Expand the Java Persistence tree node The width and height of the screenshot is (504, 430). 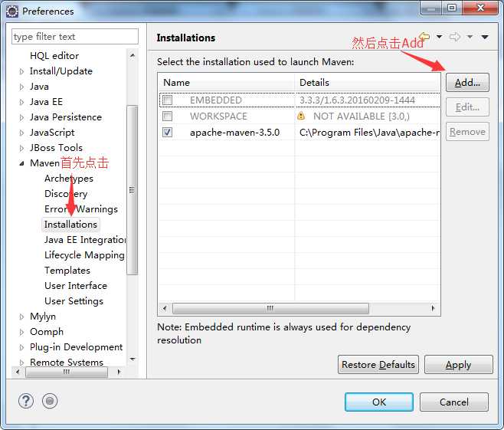tap(21, 118)
